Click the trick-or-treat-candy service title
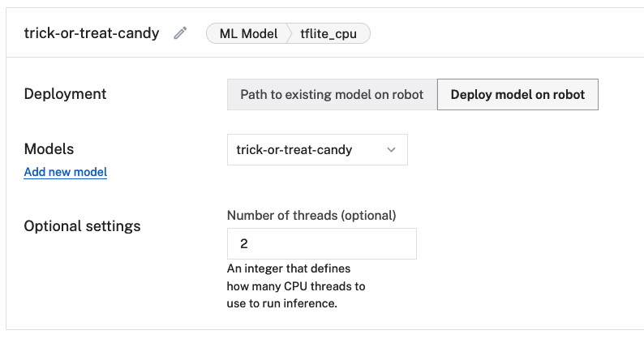 tap(92, 33)
